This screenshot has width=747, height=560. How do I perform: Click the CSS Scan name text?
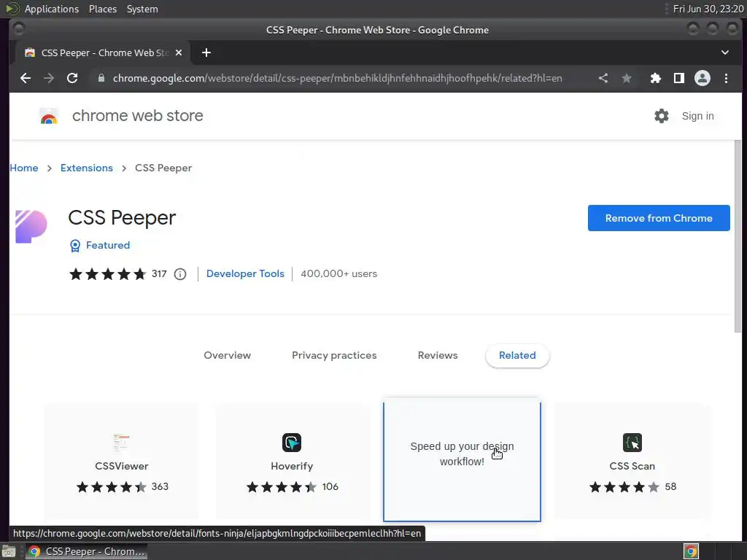pos(632,466)
